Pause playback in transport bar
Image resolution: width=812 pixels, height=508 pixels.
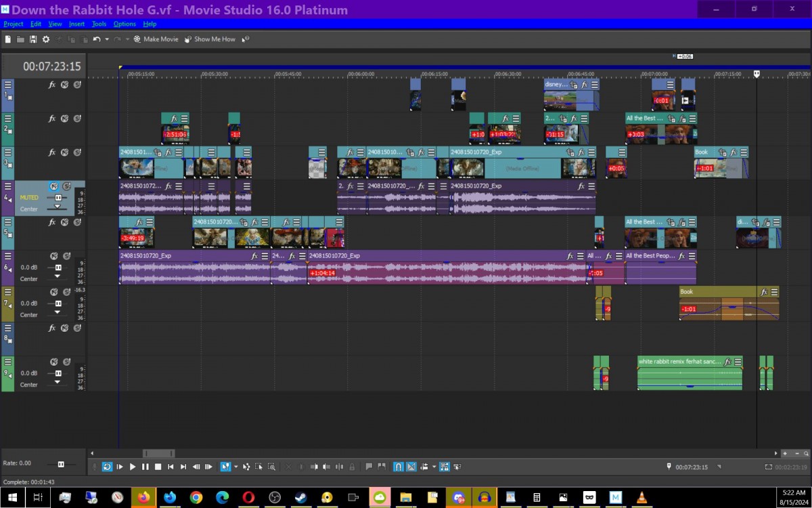coord(145,467)
